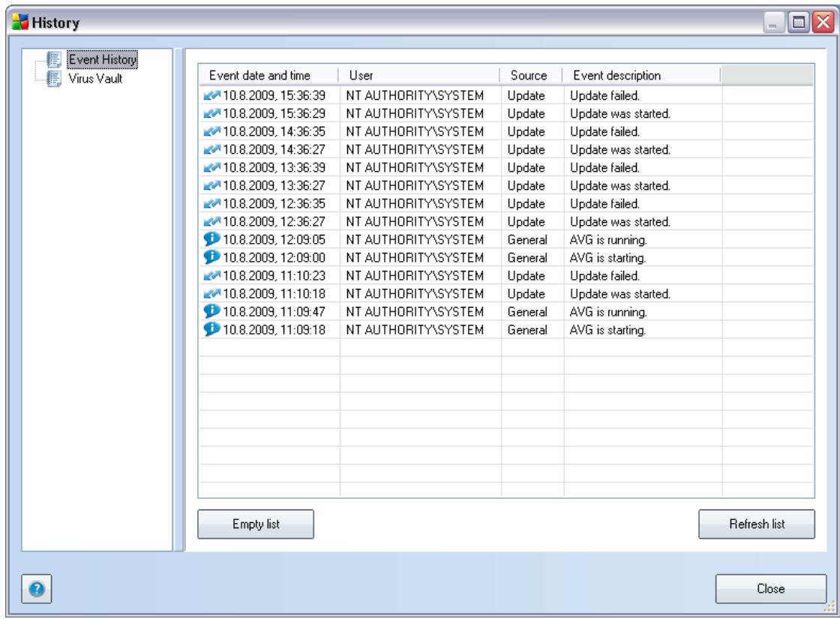
Task: Click the info icon for the 11:09:18 event
Action: pyautogui.click(x=211, y=329)
